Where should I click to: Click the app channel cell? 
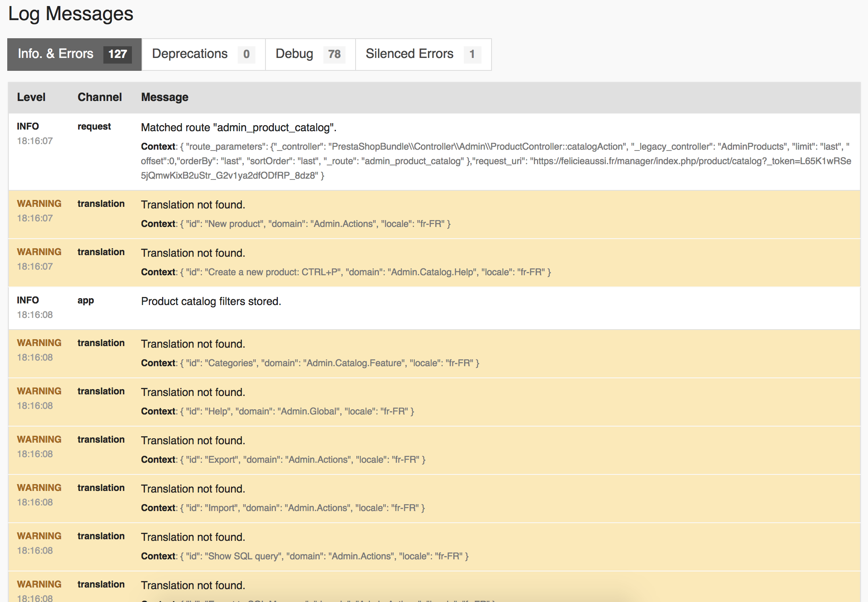point(86,300)
